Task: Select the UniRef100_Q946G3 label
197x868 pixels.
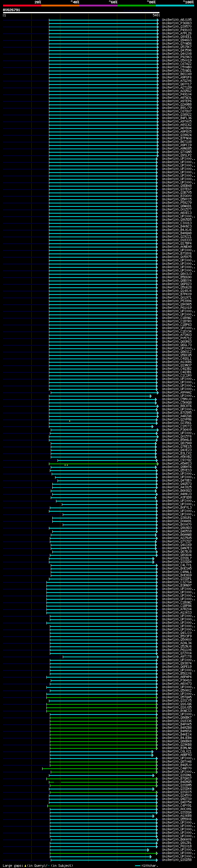Action: click(x=177, y=40)
